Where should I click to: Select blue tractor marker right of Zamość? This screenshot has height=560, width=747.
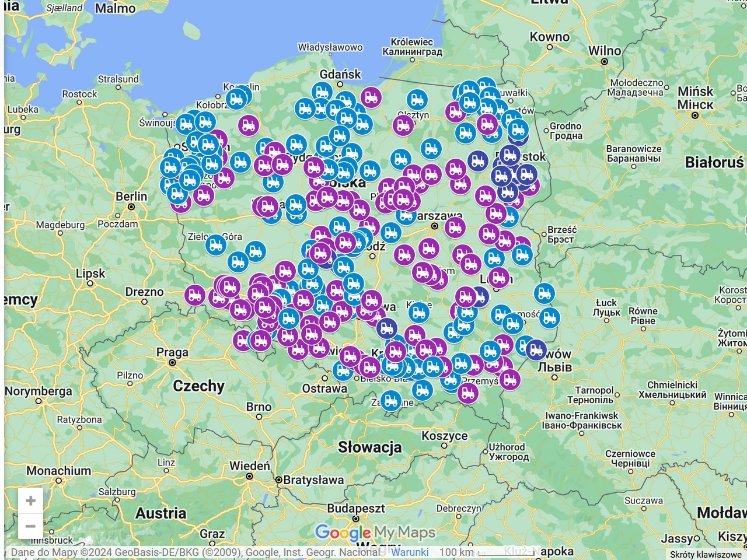[x=549, y=318]
